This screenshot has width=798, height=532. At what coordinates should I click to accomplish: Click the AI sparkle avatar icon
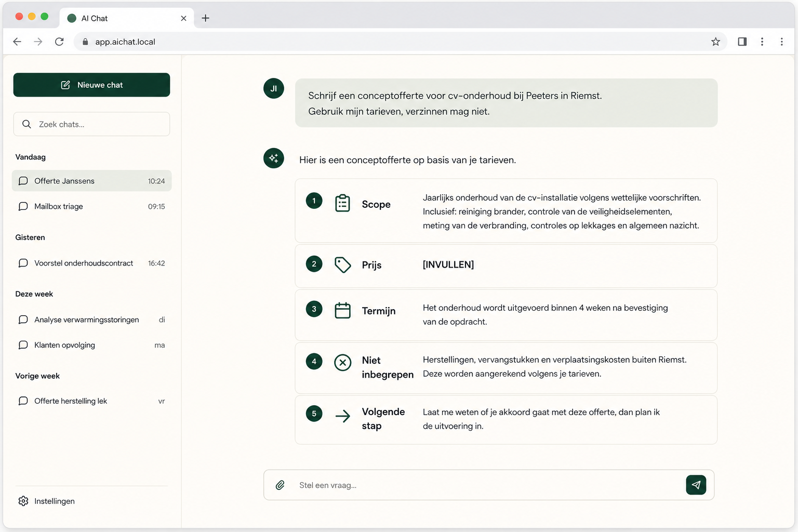(x=274, y=158)
